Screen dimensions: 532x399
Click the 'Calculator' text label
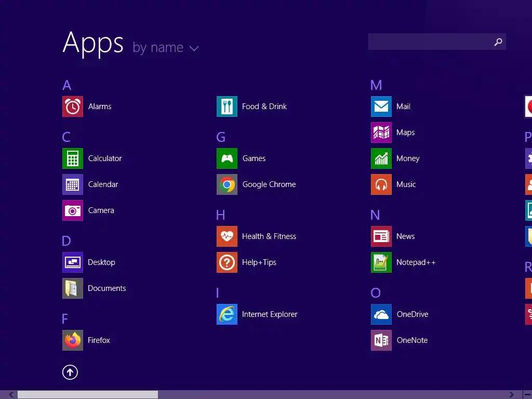click(105, 158)
